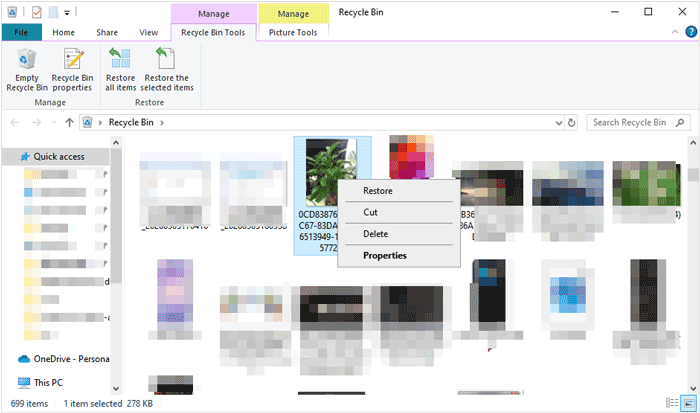Image resolution: width=700 pixels, height=413 pixels.
Task: Click Restore the selected items icon
Action: 167,62
